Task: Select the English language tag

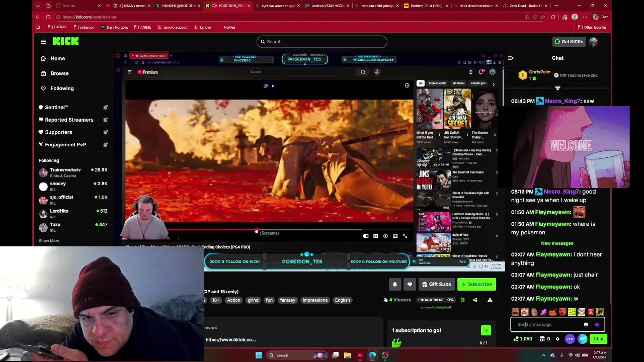Action: [x=343, y=300]
